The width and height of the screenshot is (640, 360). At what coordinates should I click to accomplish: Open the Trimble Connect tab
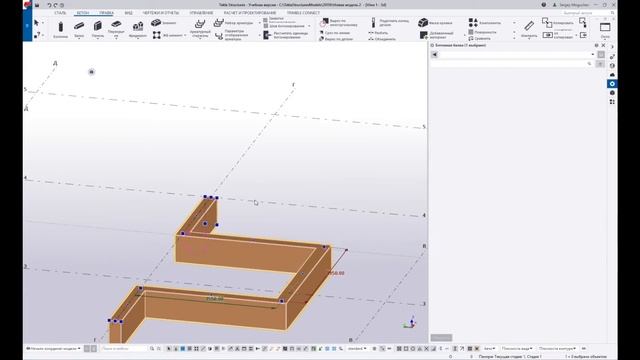pyautogui.click(x=303, y=13)
